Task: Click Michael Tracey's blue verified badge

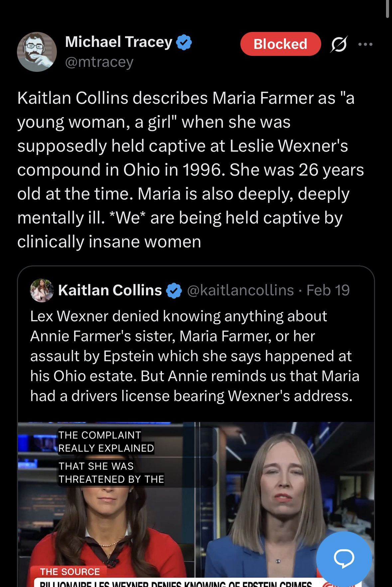Action: pos(184,43)
